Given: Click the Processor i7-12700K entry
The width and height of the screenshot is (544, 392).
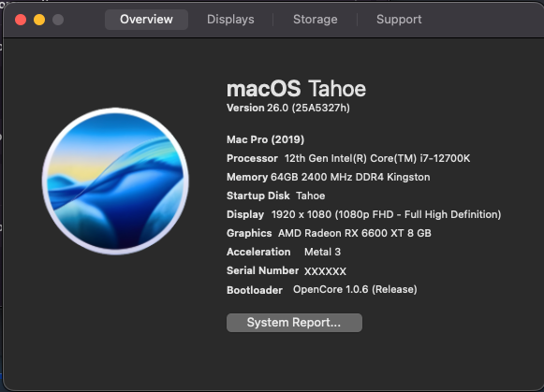Looking at the screenshot, I should 348,158.
